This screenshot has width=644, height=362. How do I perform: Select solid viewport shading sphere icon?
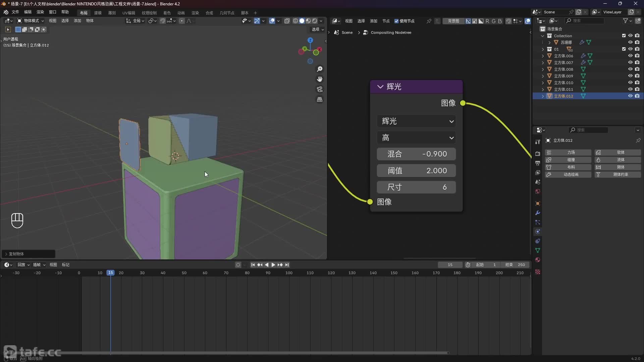(x=302, y=21)
